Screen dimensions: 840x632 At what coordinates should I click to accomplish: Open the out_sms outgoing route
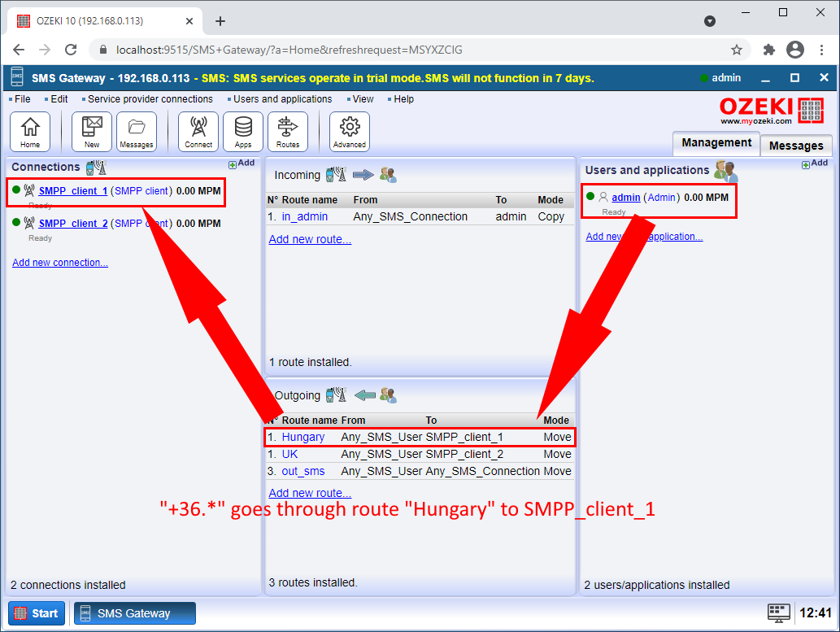tap(303, 471)
